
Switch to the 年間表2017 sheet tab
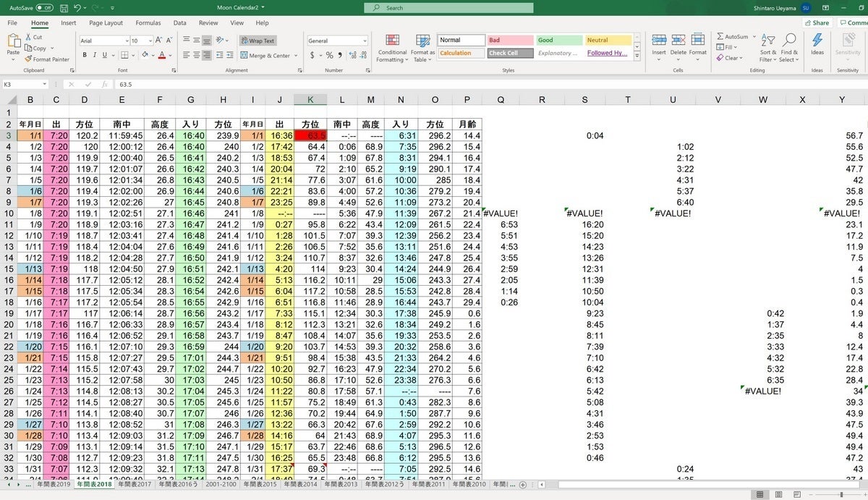pos(135,484)
